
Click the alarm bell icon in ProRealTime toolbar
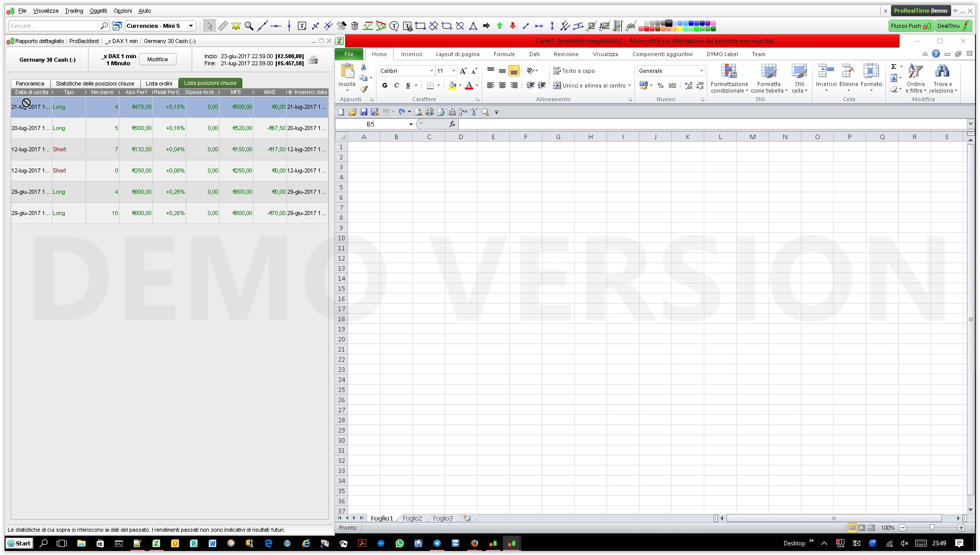236,26
